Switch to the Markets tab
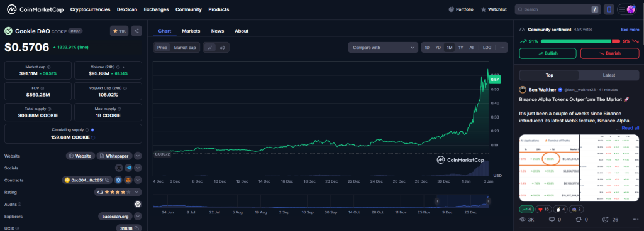The width and height of the screenshot is (644, 231). click(x=191, y=31)
